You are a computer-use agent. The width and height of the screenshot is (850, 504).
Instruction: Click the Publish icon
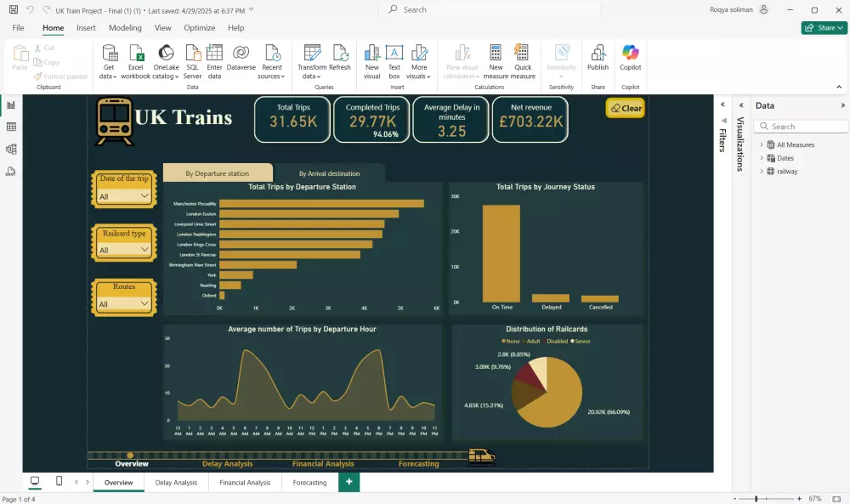pyautogui.click(x=598, y=59)
